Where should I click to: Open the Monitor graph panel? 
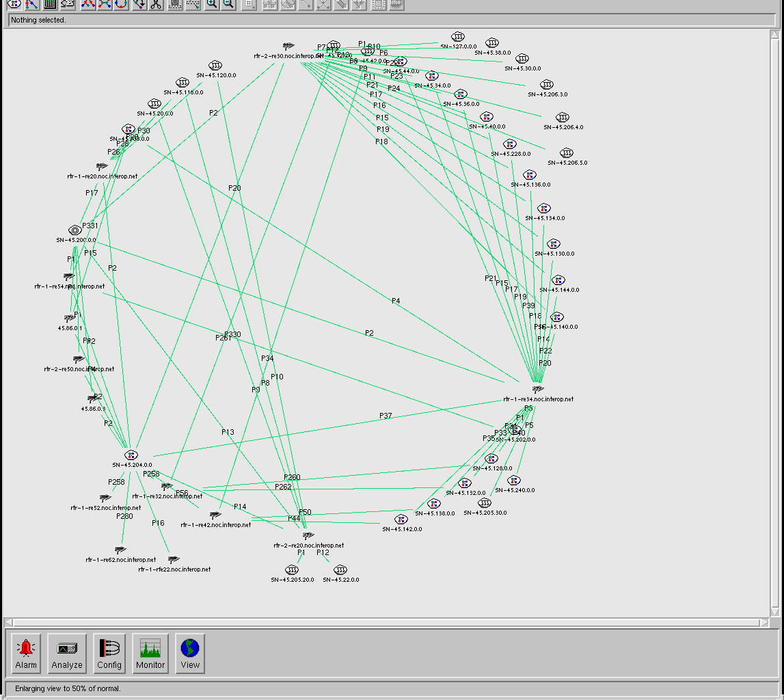click(150, 653)
